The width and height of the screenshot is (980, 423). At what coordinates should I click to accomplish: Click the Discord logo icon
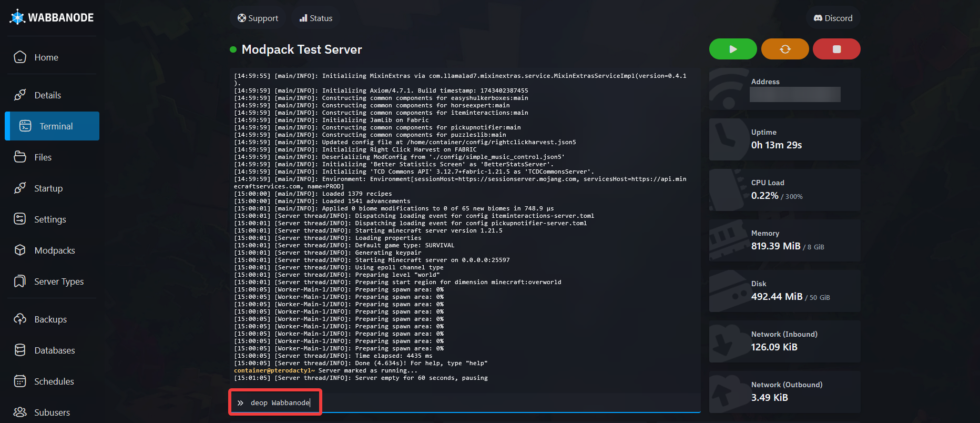pos(818,18)
